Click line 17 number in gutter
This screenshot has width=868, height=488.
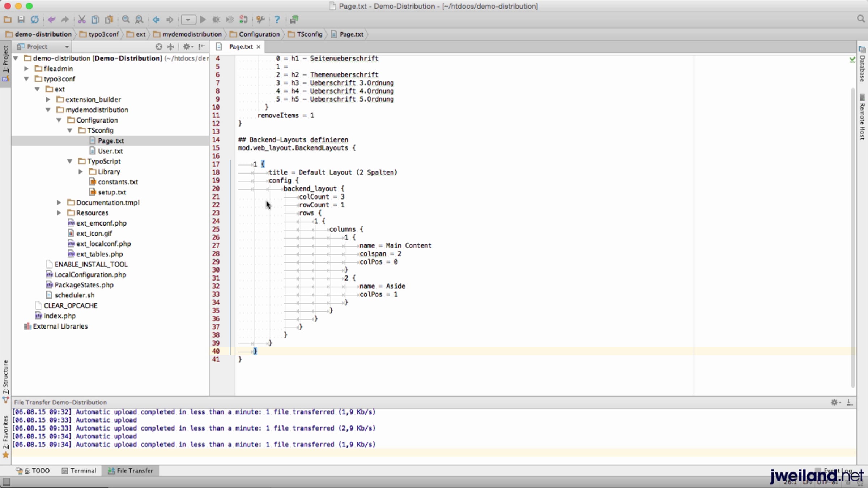pos(216,164)
